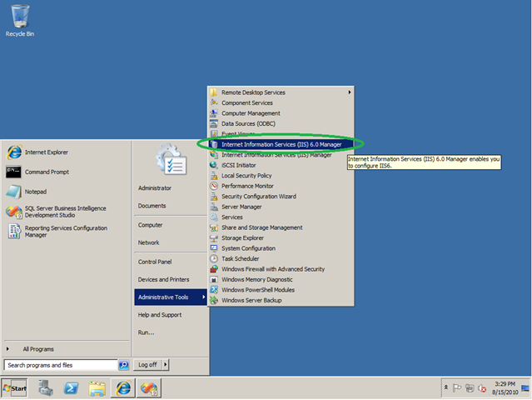Screen dimensions: 532x400
Task: Click the System Configuration icon
Action: (x=214, y=248)
